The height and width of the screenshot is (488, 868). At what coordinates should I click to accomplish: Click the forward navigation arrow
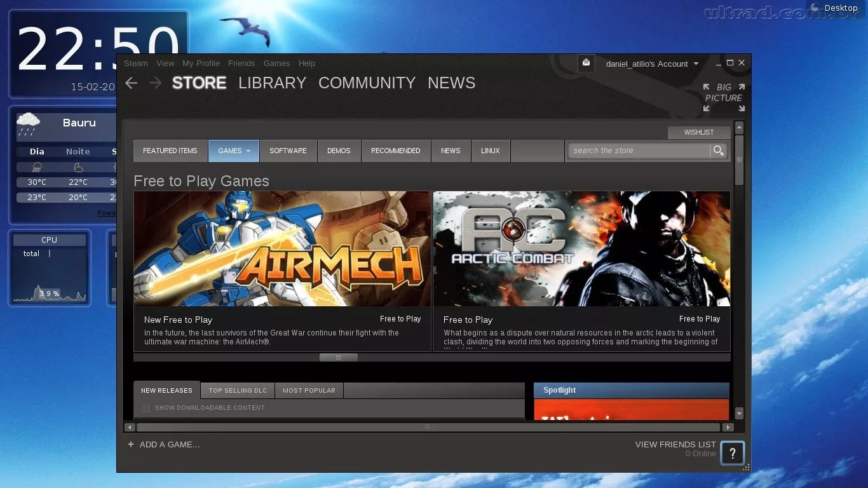click(x=155, y=83)
